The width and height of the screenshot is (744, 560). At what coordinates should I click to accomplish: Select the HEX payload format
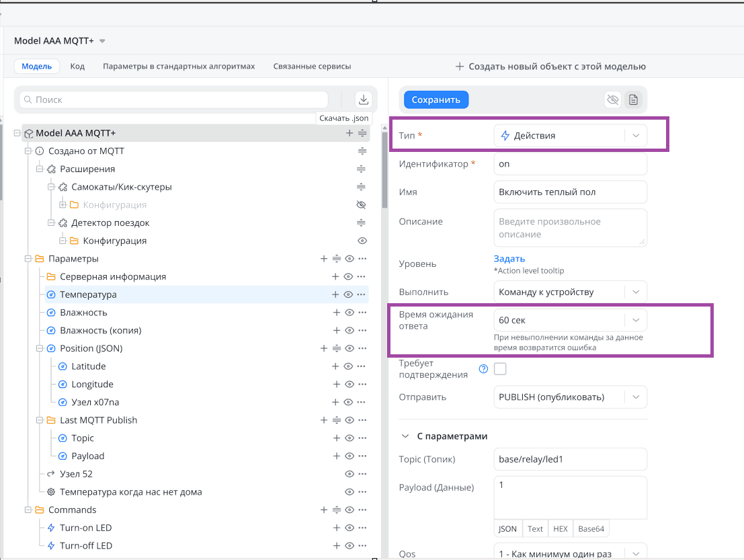tap(560, 528)
